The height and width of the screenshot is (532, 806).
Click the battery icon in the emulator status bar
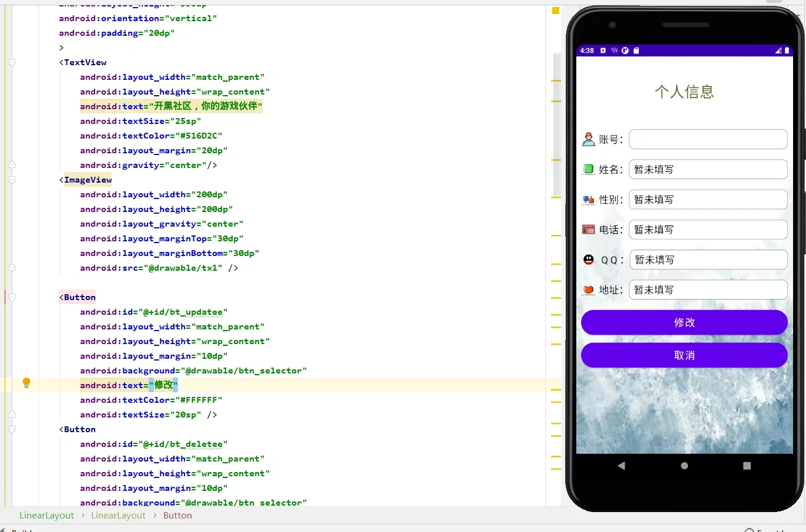coord(788,50)
